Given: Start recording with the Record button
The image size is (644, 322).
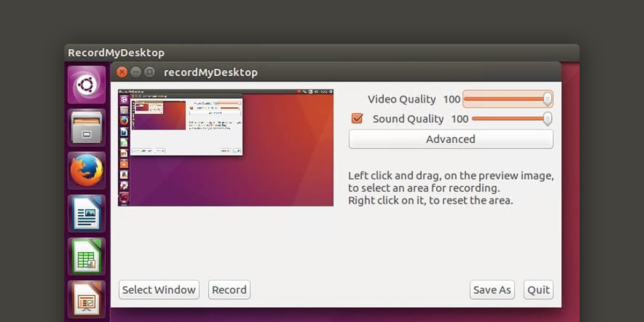Looking at the screenshot, I should (x=229, y=290).
